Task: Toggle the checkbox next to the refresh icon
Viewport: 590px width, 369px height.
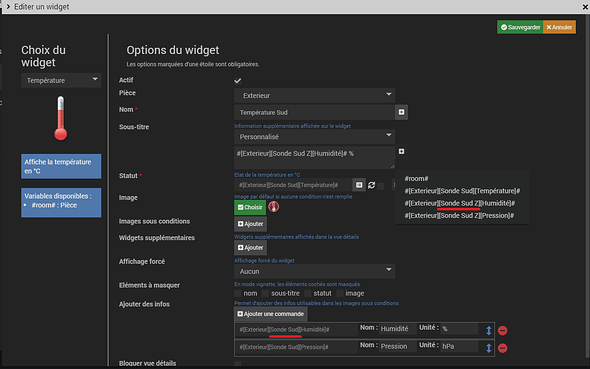Action: (381, 186)
